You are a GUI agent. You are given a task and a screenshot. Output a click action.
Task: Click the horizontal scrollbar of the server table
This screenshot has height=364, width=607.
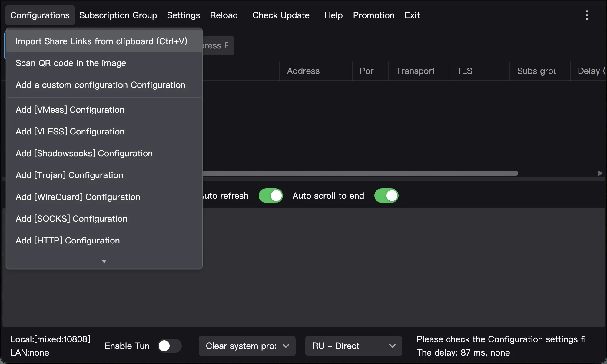(x=360, y=173)
